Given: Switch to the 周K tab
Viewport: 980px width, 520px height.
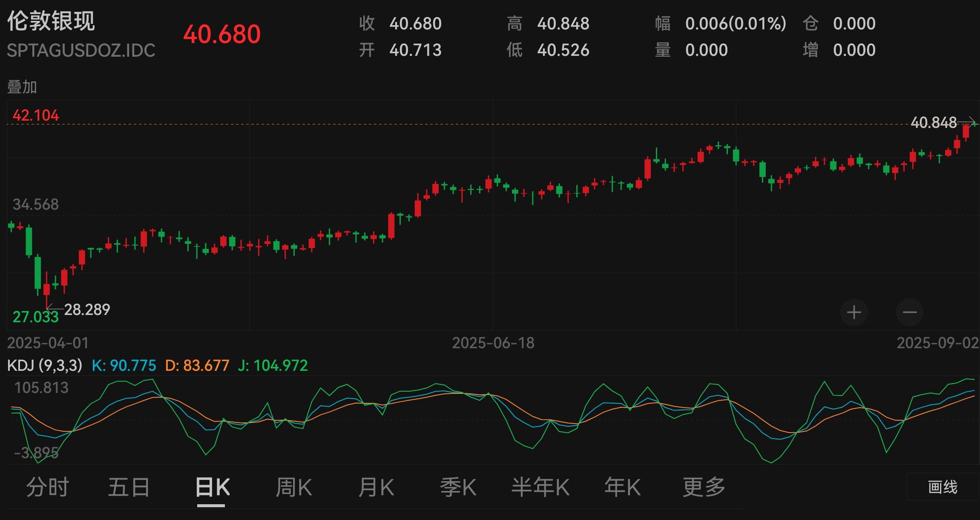Looking at the screenshot, I should pyautogui.click(x=293, y=487).
